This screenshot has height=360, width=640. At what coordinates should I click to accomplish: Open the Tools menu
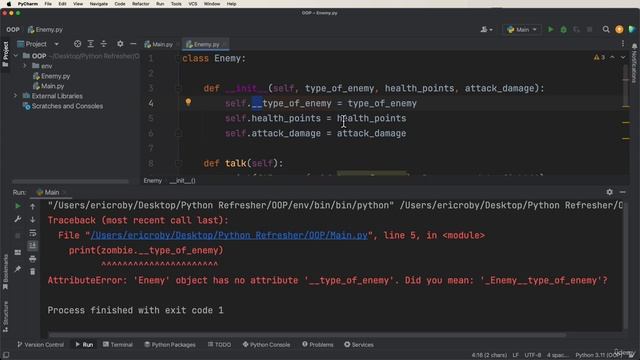[176, 4]
